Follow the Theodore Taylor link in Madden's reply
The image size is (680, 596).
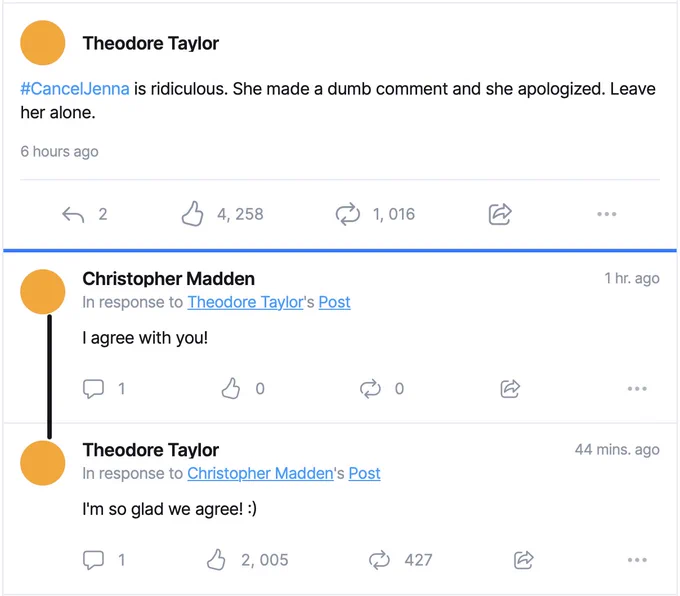[245, 302]
